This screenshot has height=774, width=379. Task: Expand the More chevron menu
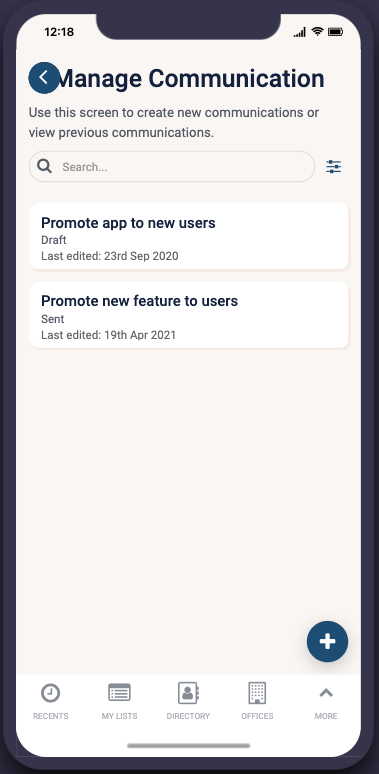[326, 693]
